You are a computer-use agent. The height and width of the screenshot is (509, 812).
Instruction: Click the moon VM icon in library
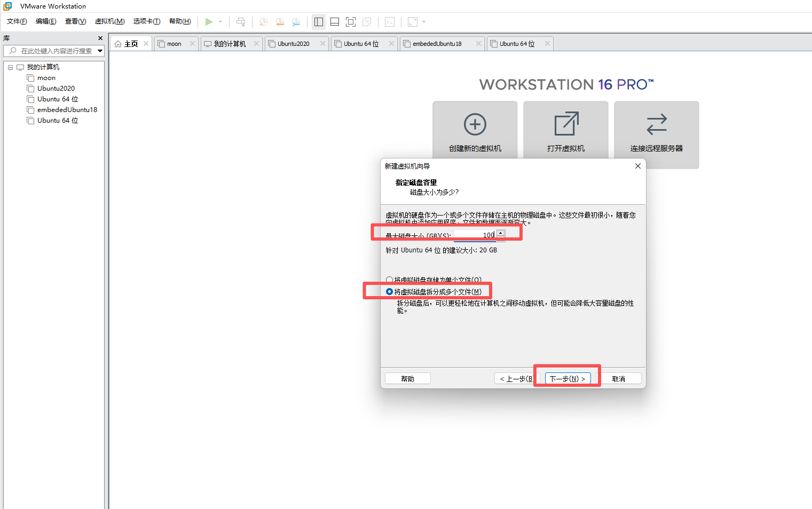[x=30, y=78]
